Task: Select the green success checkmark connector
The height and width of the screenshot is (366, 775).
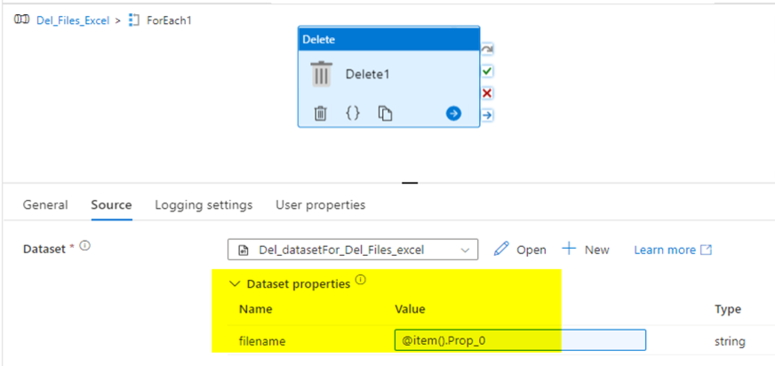Action: coord(487,72)
